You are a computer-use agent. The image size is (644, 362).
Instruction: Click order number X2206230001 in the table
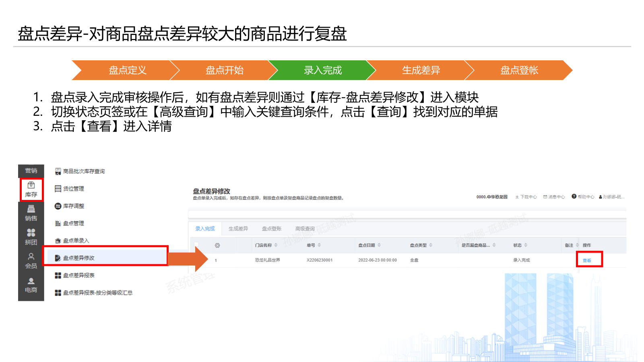(320, 260)
